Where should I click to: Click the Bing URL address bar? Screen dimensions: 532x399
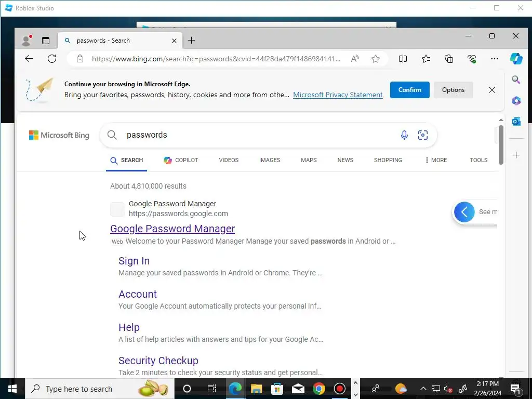pos(216,59)
